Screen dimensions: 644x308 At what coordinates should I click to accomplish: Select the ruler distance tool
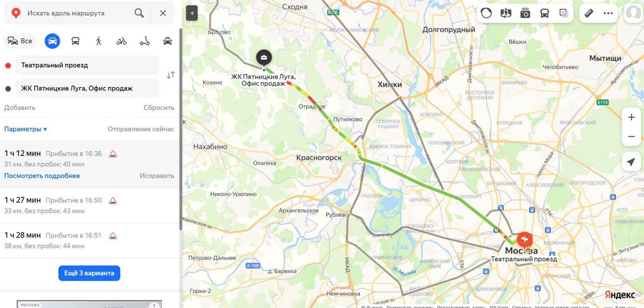[x=589, y=13]
